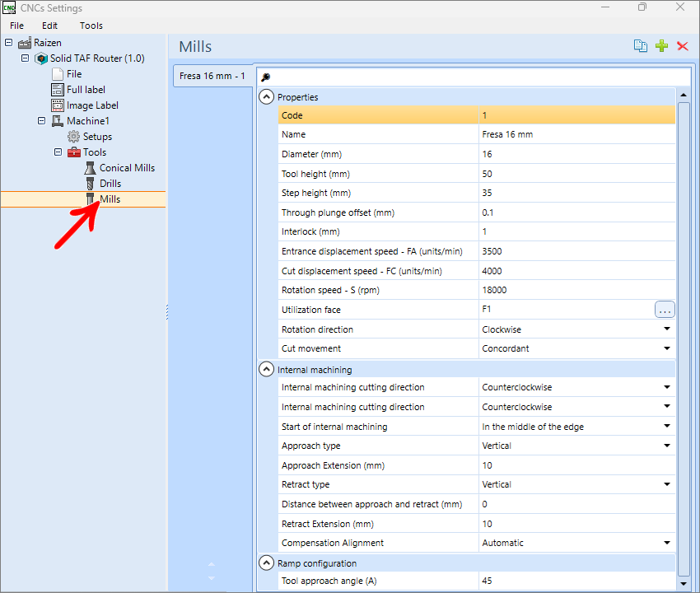700x593 pixels.
Task: Edit the Step height value 35
Action: click(576, 193)
